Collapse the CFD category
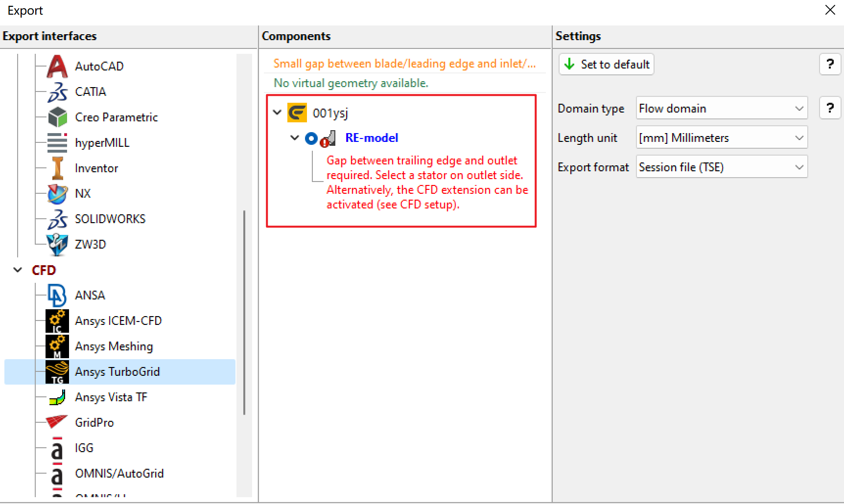The width and height of the screenshot is (844, 504). pyautogui.click(x=18, y=270)
